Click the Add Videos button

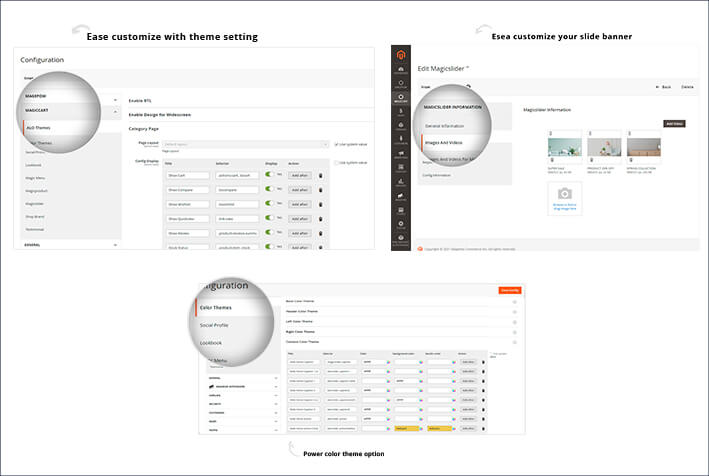coord(675,124)
